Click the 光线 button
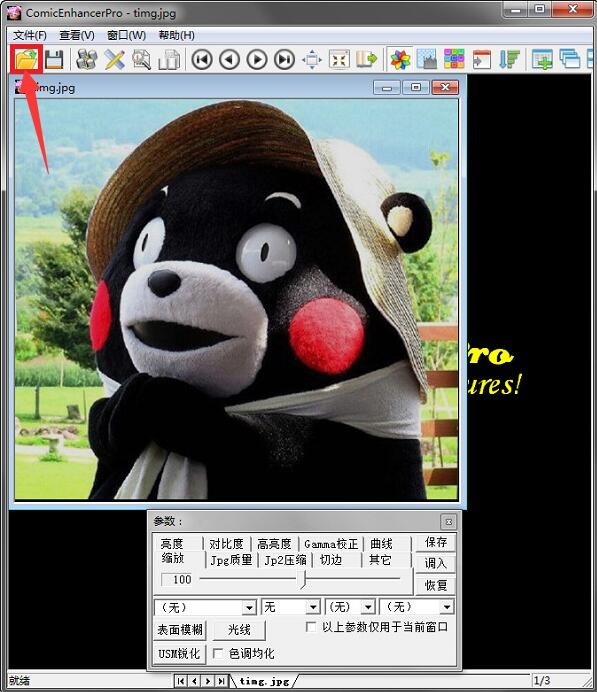597x692 pixels. pos(239,630)
